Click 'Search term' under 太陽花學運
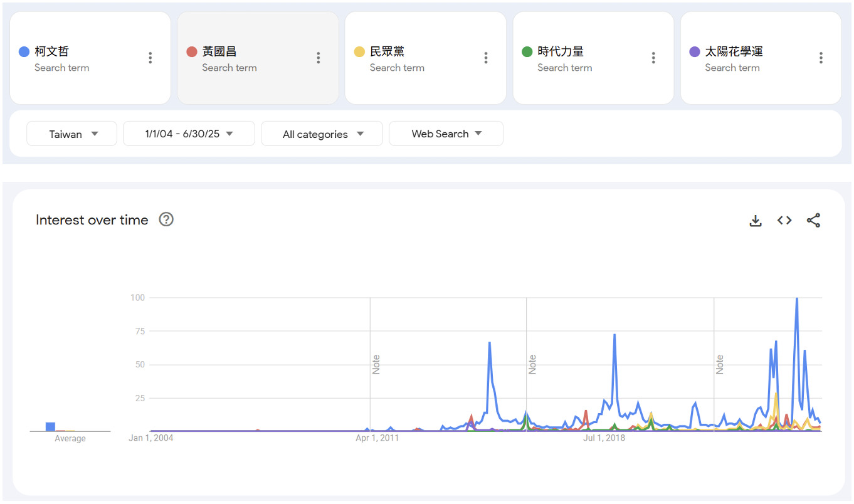 coord(732,68)
